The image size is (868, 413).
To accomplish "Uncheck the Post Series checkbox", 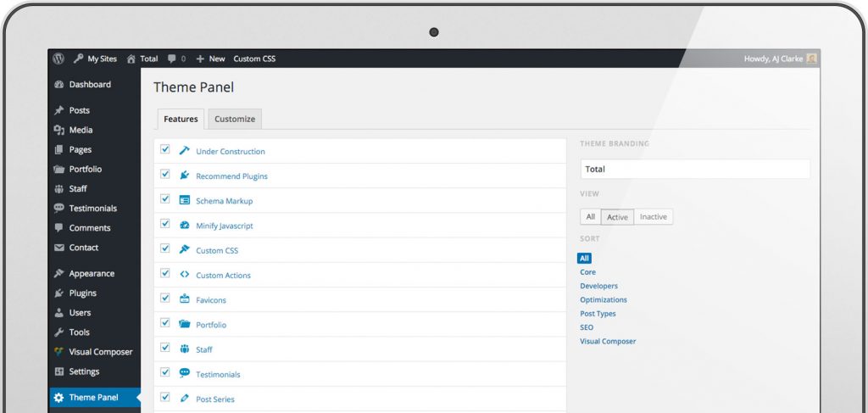I will click(x=165, y=397).
